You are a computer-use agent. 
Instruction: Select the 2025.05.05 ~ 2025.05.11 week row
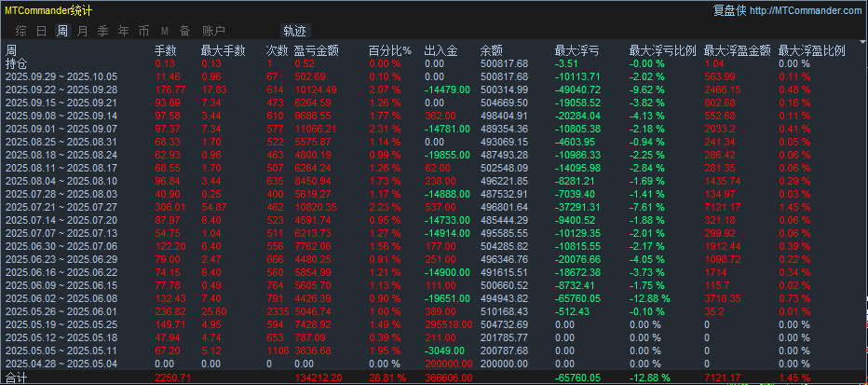pyautogui.click(x=434, y=351)
